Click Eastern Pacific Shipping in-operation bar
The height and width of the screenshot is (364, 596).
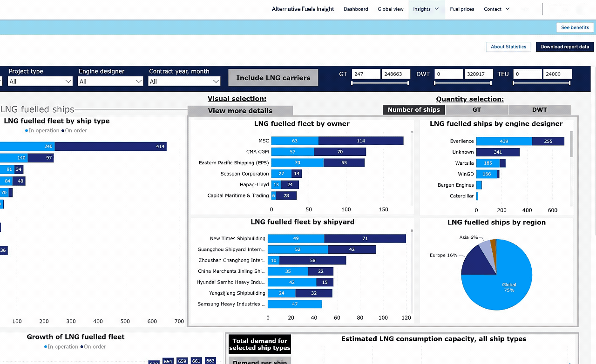click(x=298, y=162)
